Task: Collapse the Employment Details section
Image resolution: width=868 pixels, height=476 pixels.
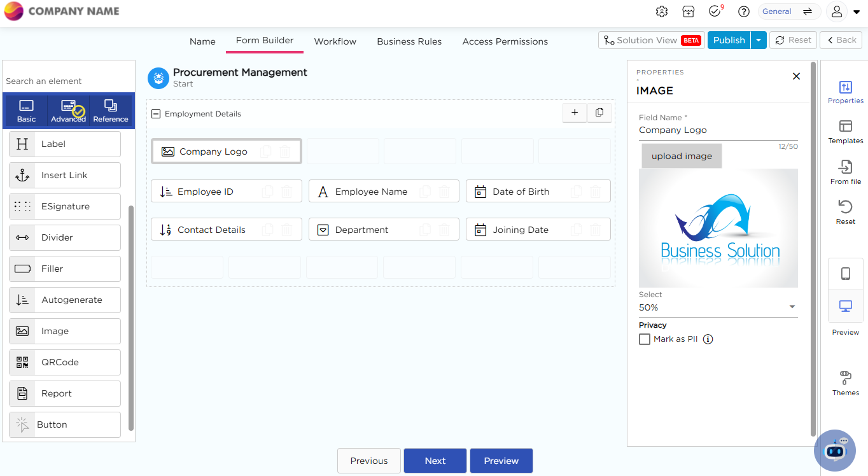Action: point(156,114)
